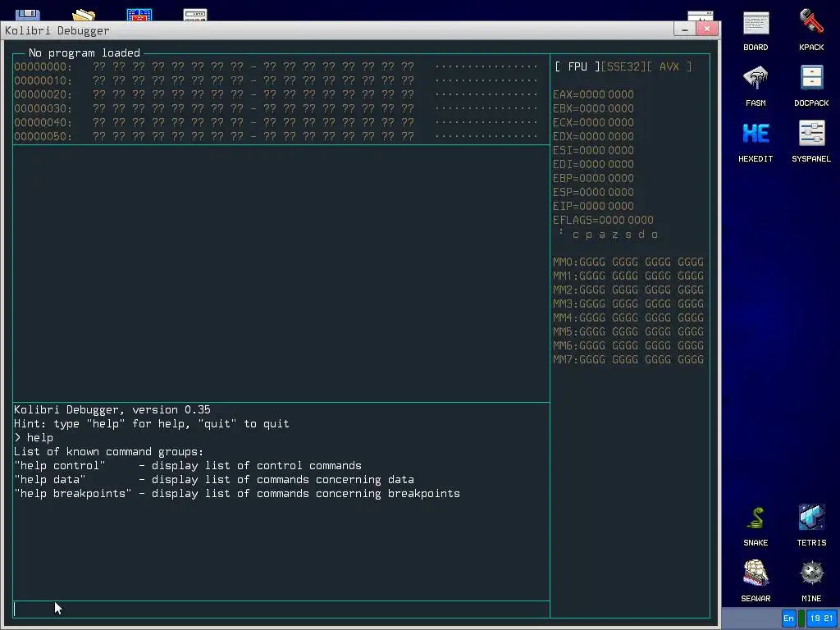Focus the debugger command input line
Viewport: 840px width, 630px height.
pos(281,609)
